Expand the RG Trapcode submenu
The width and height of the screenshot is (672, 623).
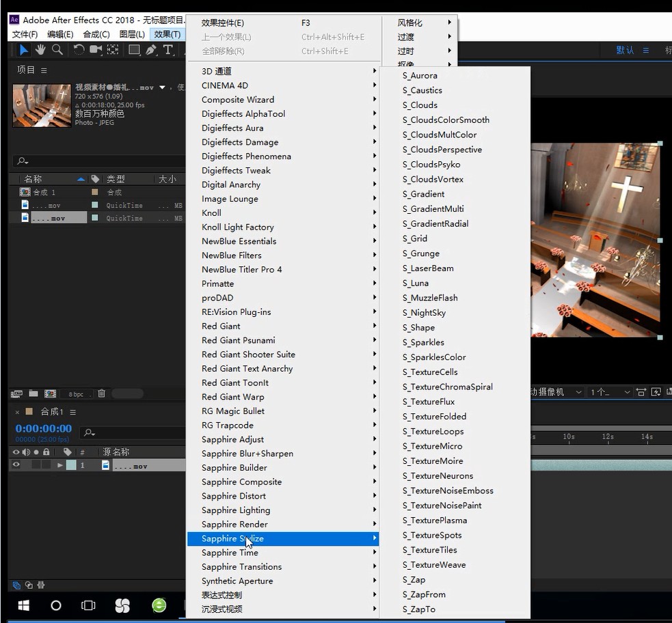(x=283, y=425)
